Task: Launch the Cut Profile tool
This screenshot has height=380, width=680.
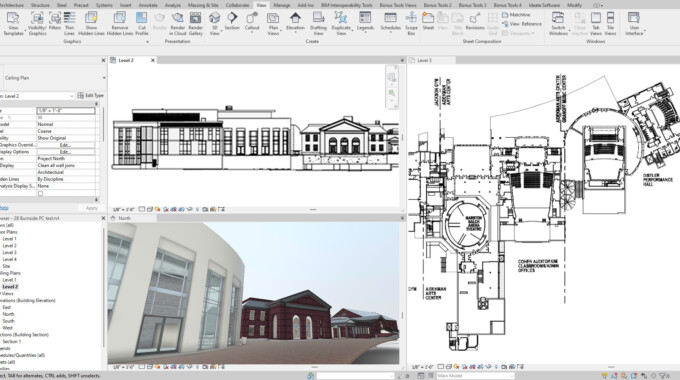Action: point(141,23)
